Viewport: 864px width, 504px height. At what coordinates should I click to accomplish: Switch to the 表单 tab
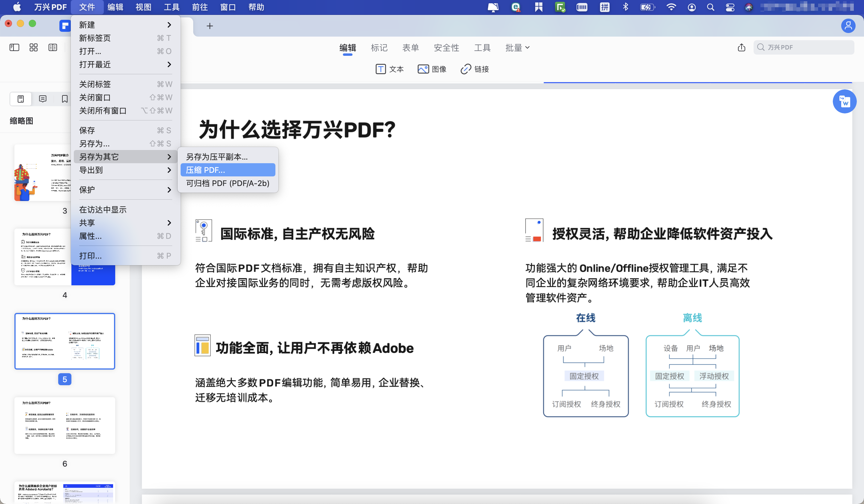coord(411,48)
